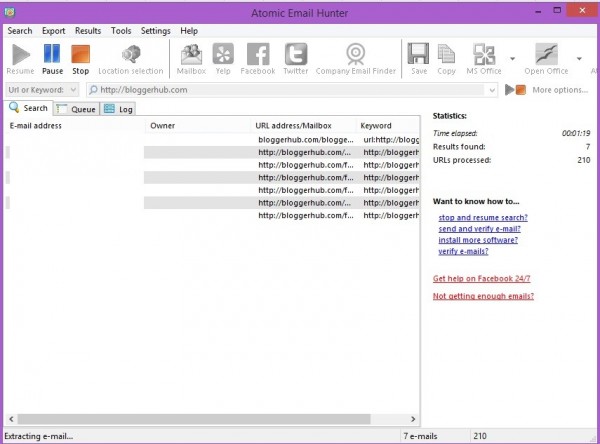Switch to the Search tab
This screenshot has width=600, height=444.
28,108
